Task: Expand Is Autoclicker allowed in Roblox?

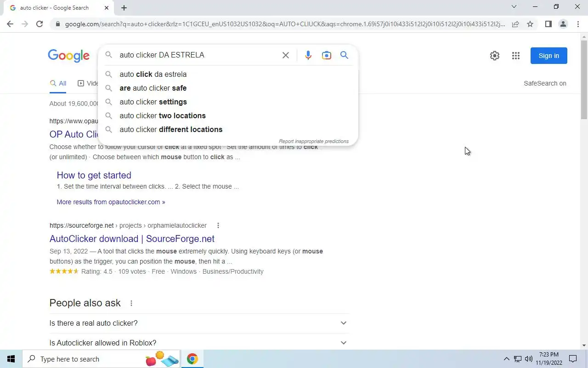Action: [198, 343]
